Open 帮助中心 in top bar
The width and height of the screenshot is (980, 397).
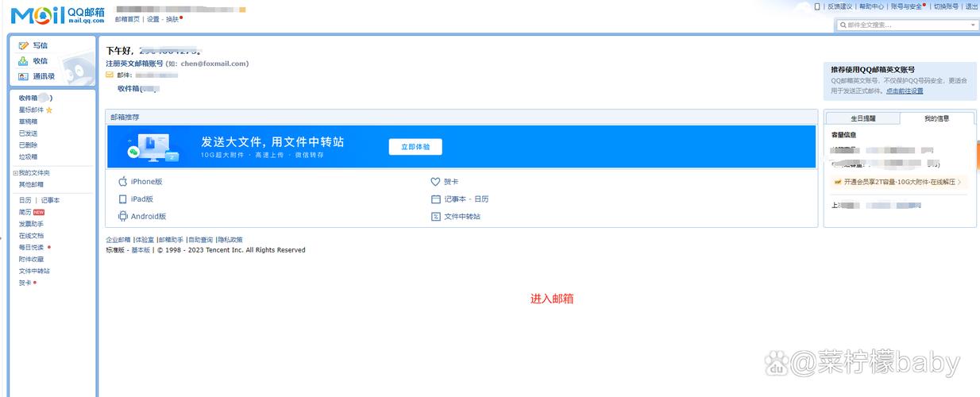(871, 6)
